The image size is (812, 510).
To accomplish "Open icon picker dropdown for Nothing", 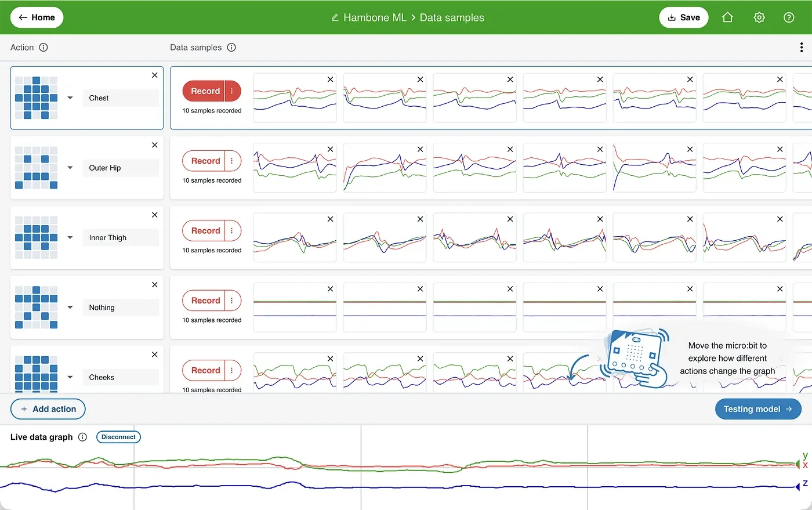I will click(70, 308).
